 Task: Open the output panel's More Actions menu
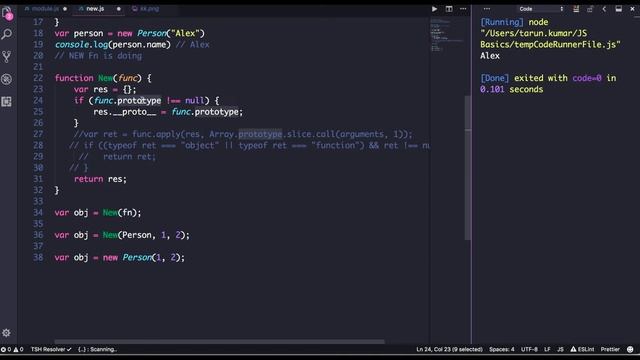point(487,9)
